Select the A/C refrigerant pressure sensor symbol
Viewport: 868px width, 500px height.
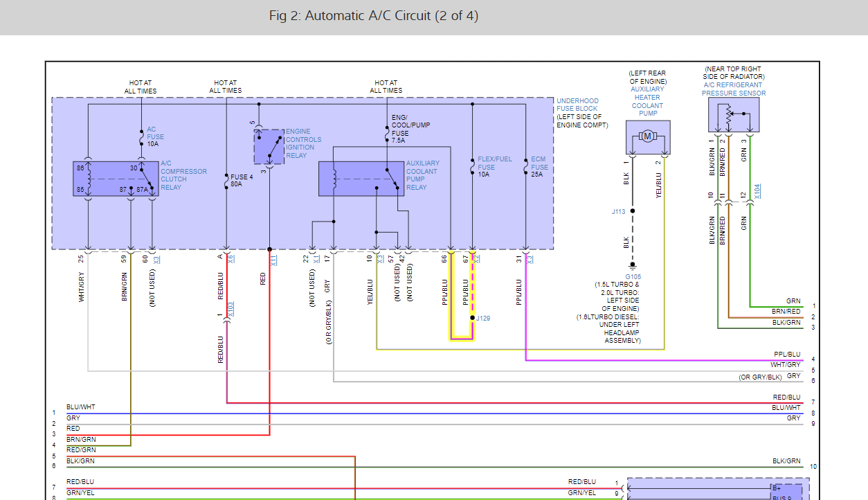[x=733, y=115]
